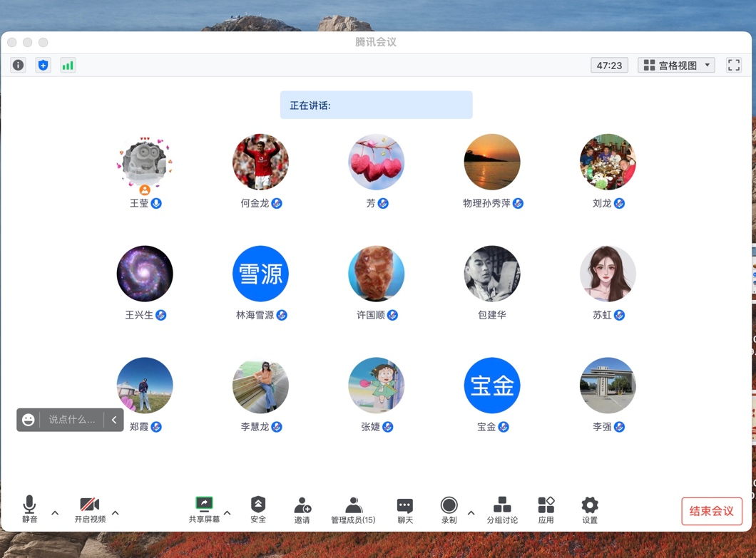Expand the audio options arrow beside 静音
The height and width of the screenshot is (558, 756).
[x=55, y=512]
